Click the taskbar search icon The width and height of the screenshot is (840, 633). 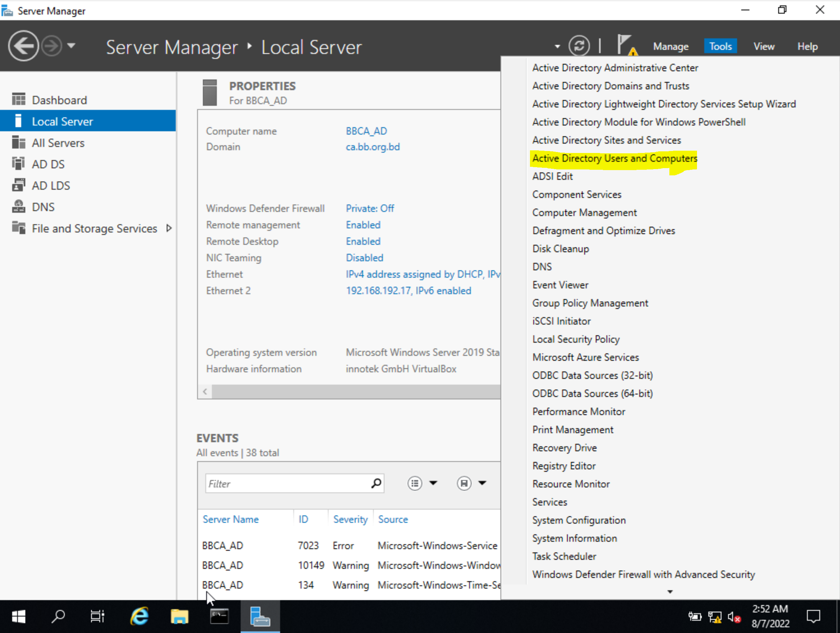58,616
